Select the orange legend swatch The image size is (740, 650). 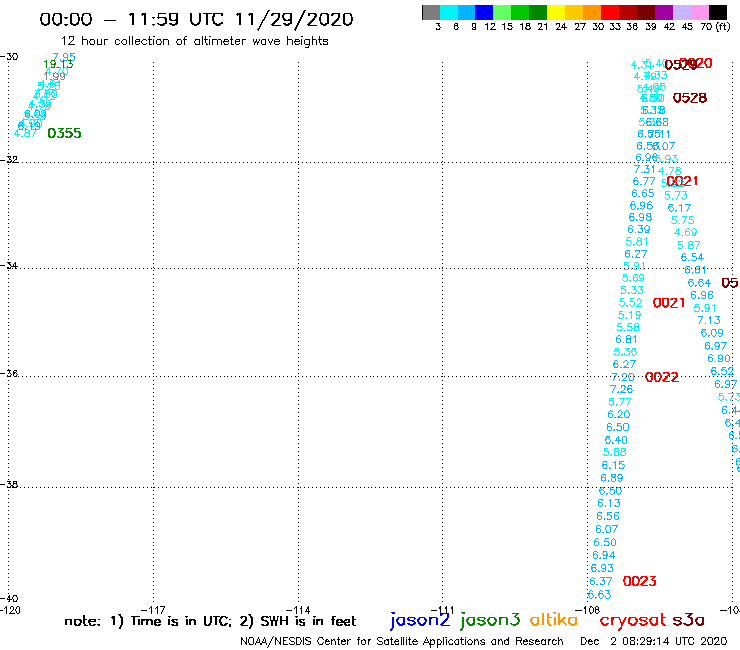point(592,12)
